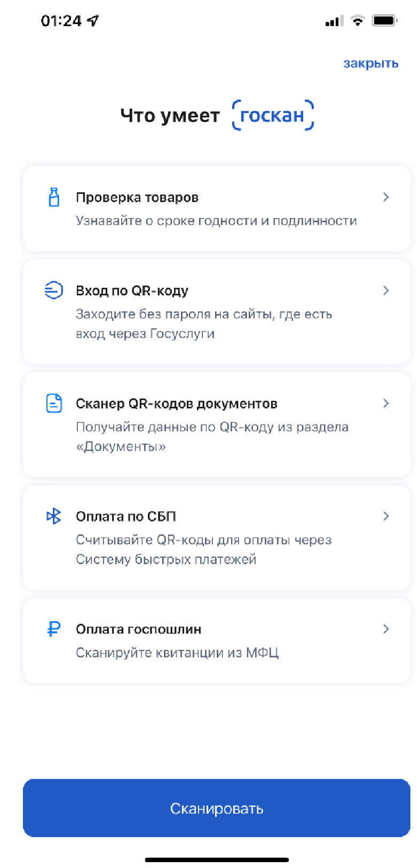Open chevron next to Оплата по СБП
420x868 pixels.
click(386, 516)
